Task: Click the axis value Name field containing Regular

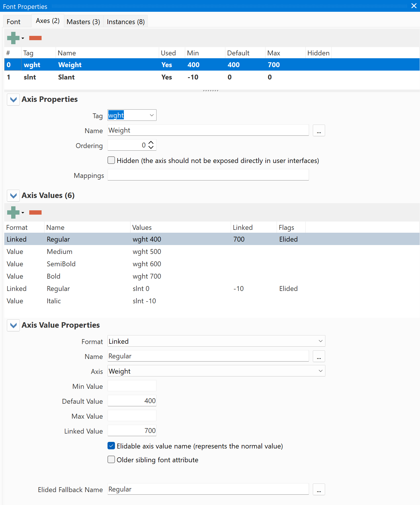Action: (x=208, y=356)
